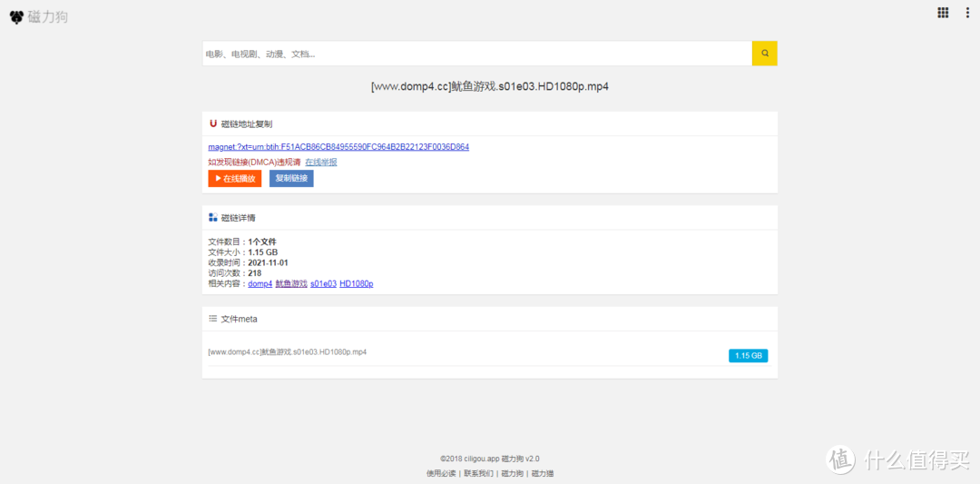The width and height of the screenshot is (980, 484).
Task: Open the 使用必读 footer link
Action: pos(441,473)
